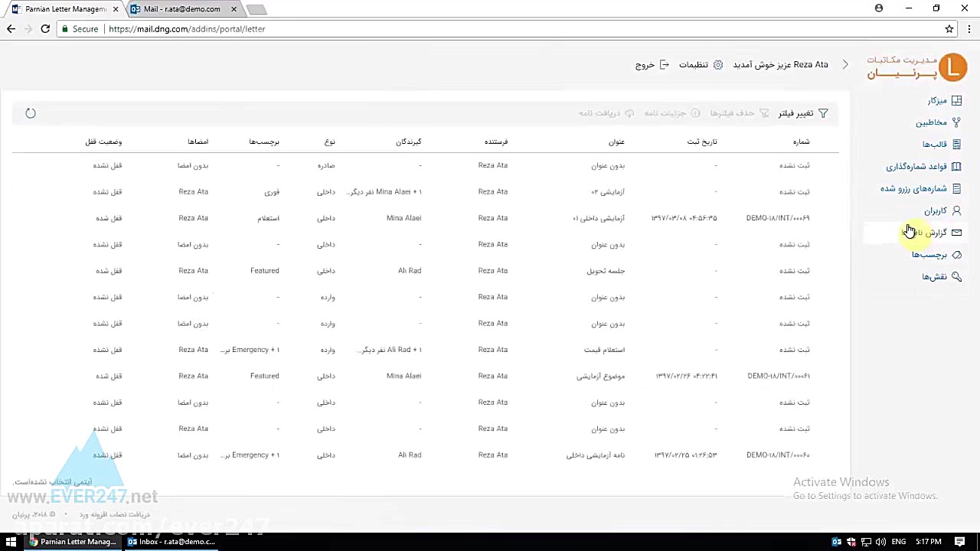Click the Chrome profile avatar icon
The image size is (980, 551).
point(879,8)
